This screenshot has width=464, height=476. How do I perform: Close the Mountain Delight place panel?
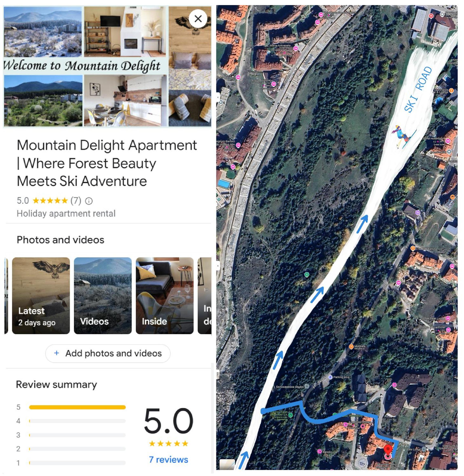pos(198,19)
